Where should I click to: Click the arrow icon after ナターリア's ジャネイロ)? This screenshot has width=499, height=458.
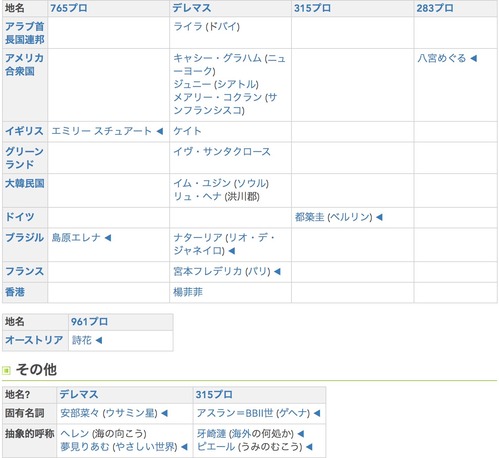click(232, 251)
